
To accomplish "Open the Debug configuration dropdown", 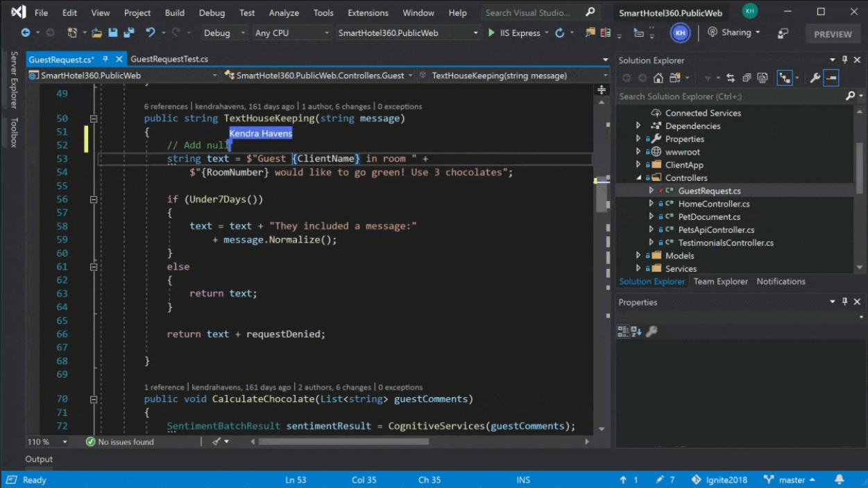I will pos(223,33).
